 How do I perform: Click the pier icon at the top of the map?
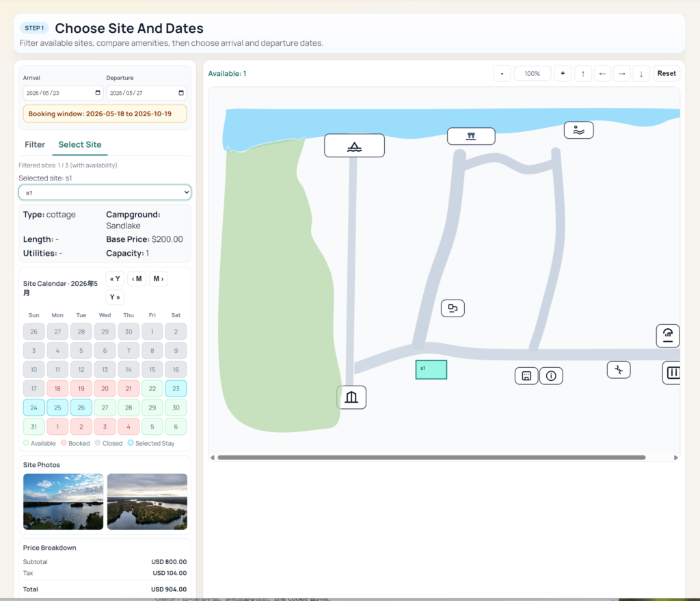tap(471, 135)
